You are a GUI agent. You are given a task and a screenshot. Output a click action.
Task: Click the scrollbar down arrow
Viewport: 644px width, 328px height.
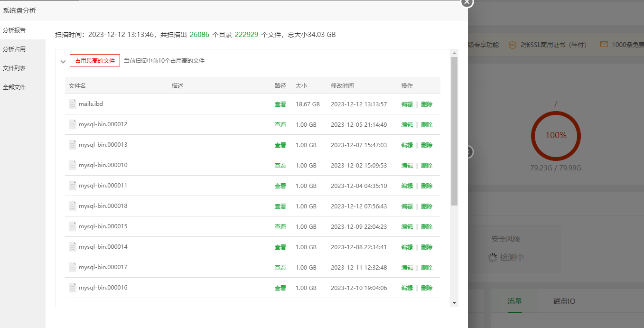click(x=454, y=302)
